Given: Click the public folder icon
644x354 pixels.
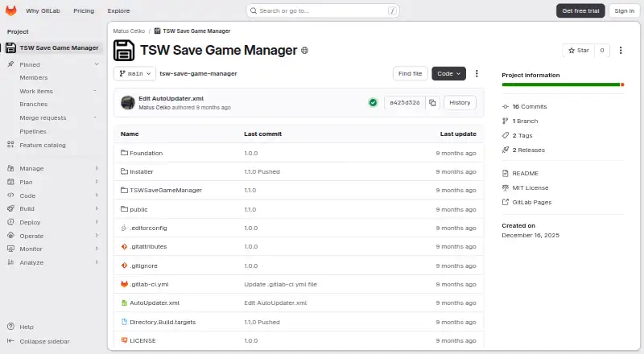Looking at the screenshot, I should (124, 209).
